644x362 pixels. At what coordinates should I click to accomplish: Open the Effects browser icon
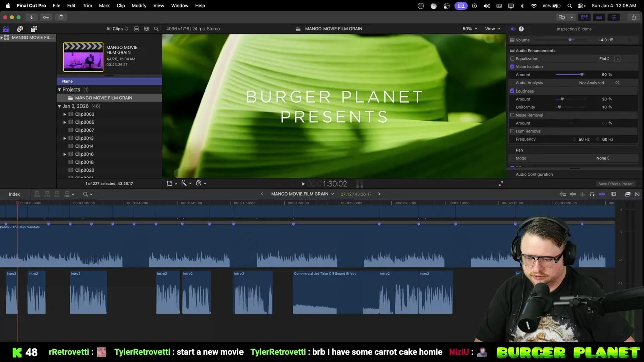point(628,194)
